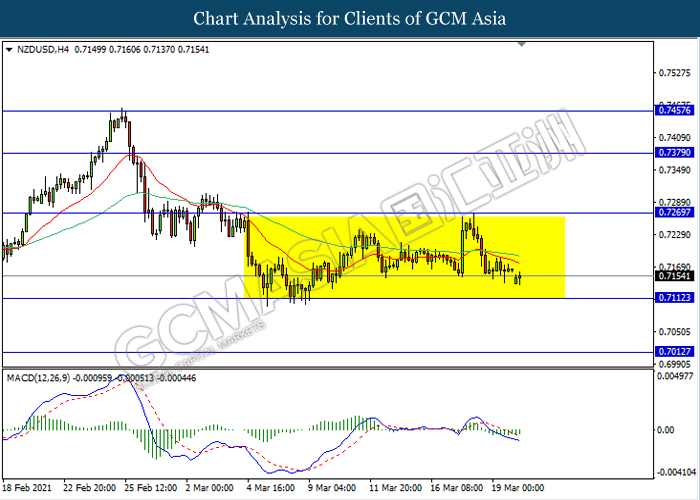
Task: Click the MACD 0.00 zero level value
Action: click(666, 430)
